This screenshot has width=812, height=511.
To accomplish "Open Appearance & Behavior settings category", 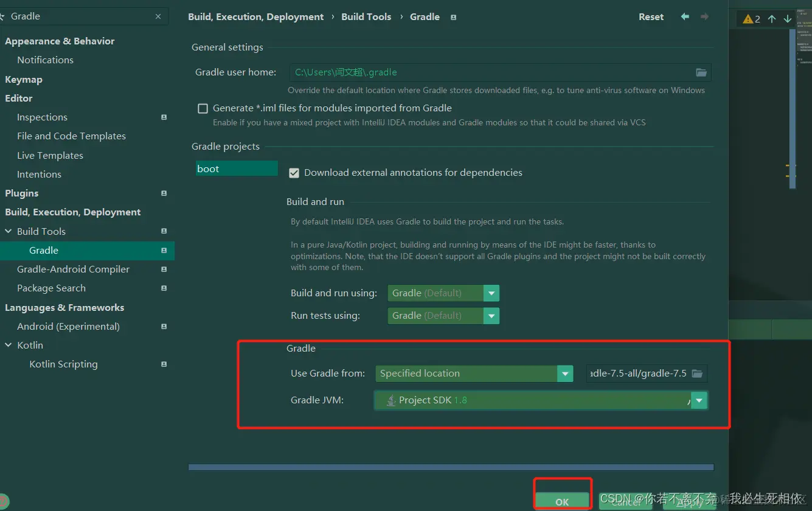I will [x=60, y=41].
